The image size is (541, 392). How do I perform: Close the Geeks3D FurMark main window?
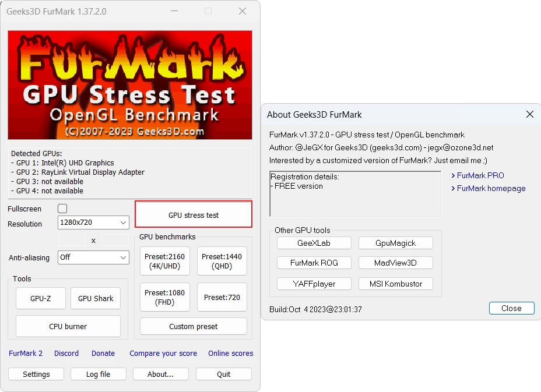tap(243, 11)
